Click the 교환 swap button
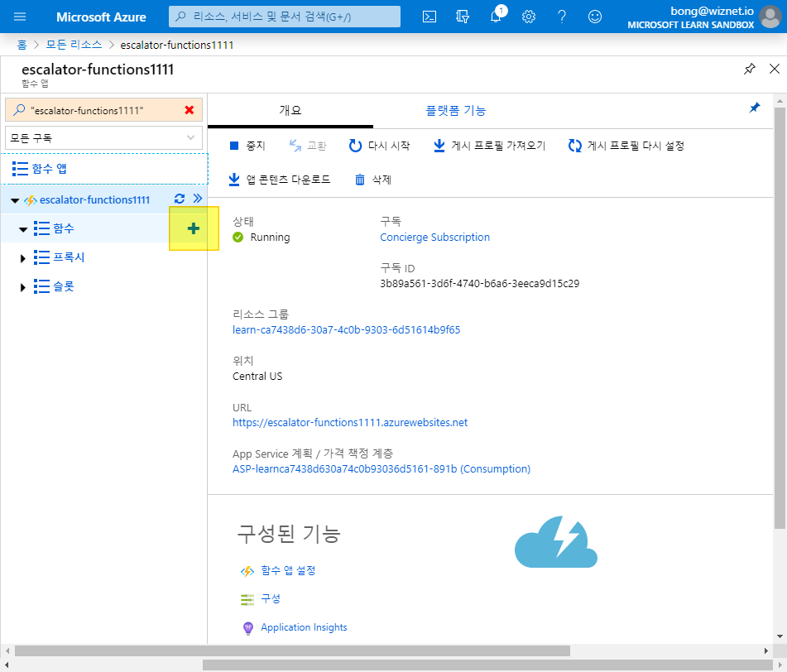 [308, 146]
